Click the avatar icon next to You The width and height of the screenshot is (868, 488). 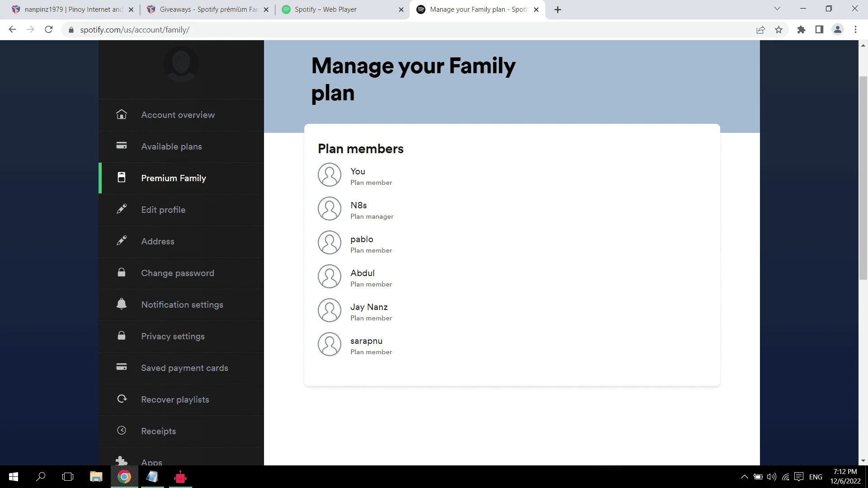pos(330,175)
